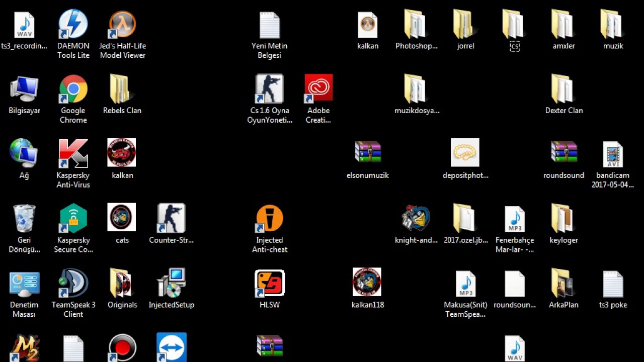Image resolution: width=644 pixels, height=362 pixels.
Task: Select Kaspersky Anti-Virus shortcut
Action: (x=73, y=153)
